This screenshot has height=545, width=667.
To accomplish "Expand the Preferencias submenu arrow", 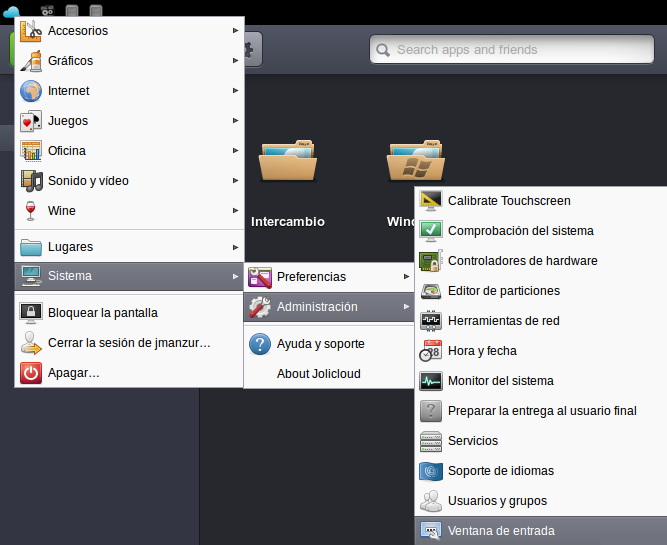I will tap(407, 277).
